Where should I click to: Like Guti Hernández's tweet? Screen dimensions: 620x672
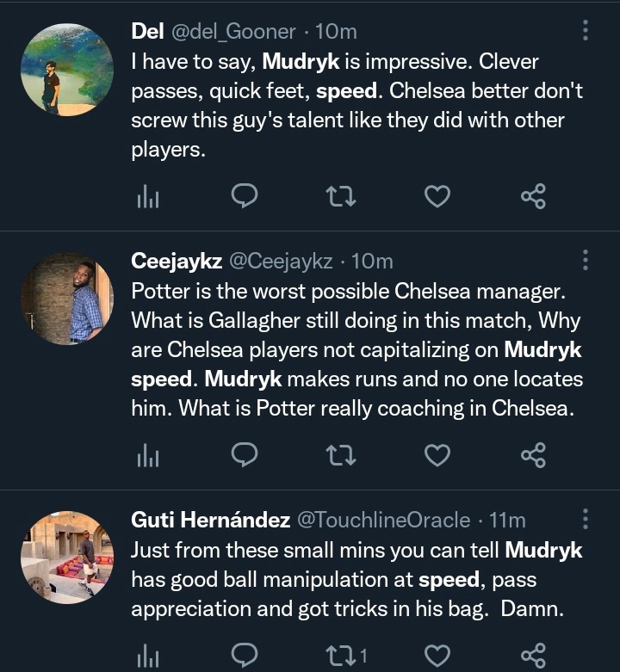(x=437, y=657)
